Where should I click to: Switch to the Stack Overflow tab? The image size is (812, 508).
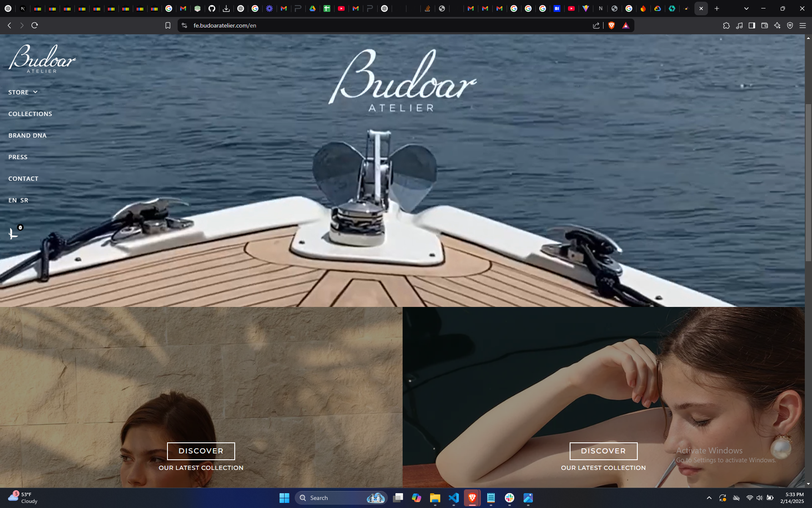[x=428, y=8]
